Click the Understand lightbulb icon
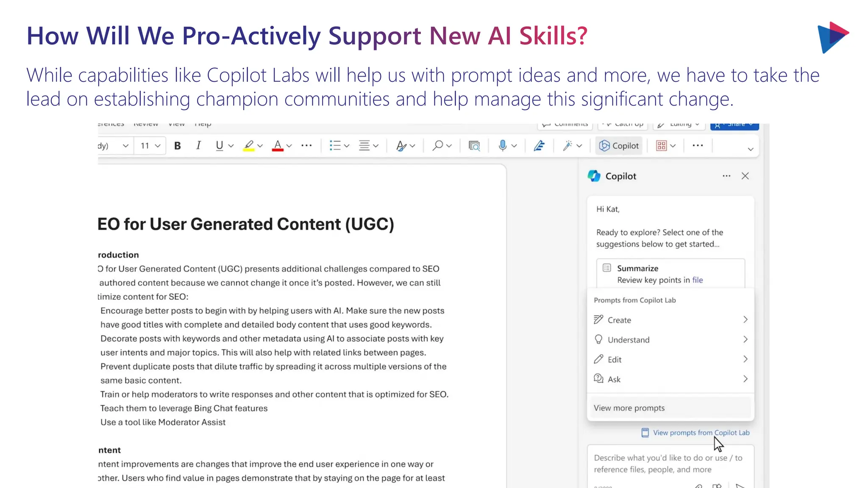Screen dimensions: 868x488 [598, 339]
